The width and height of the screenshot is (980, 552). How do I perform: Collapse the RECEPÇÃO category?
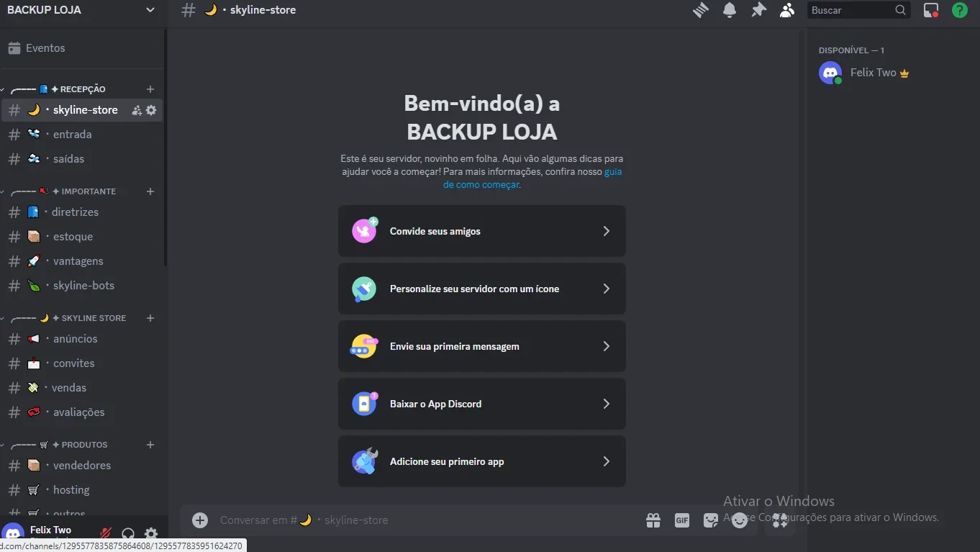pyautogui.click(x=59, y=89)
